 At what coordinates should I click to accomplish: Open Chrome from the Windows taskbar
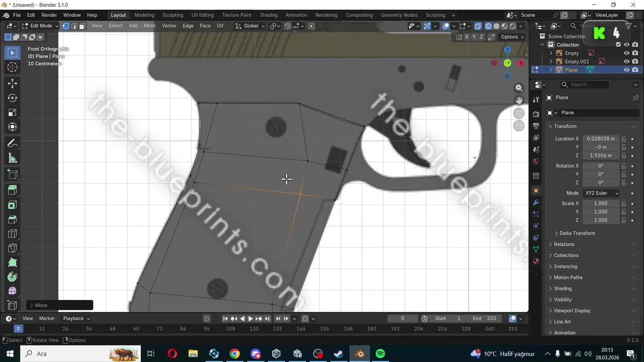tap(234, 353)
